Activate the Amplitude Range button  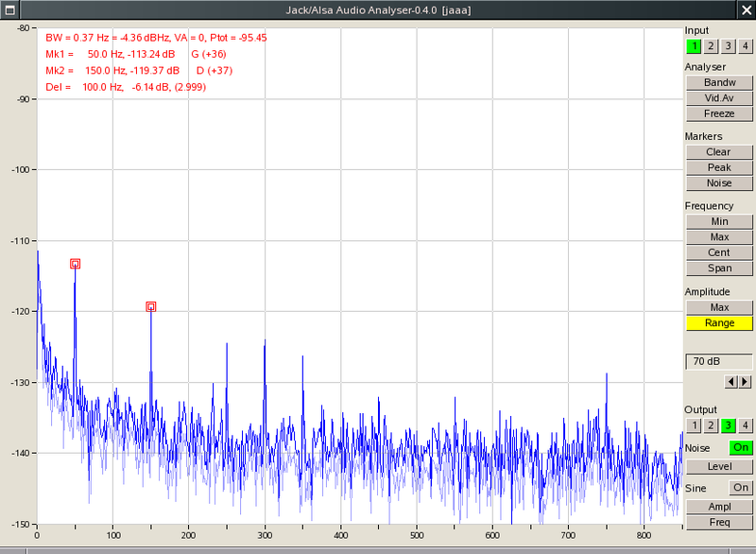click(719, 323)
